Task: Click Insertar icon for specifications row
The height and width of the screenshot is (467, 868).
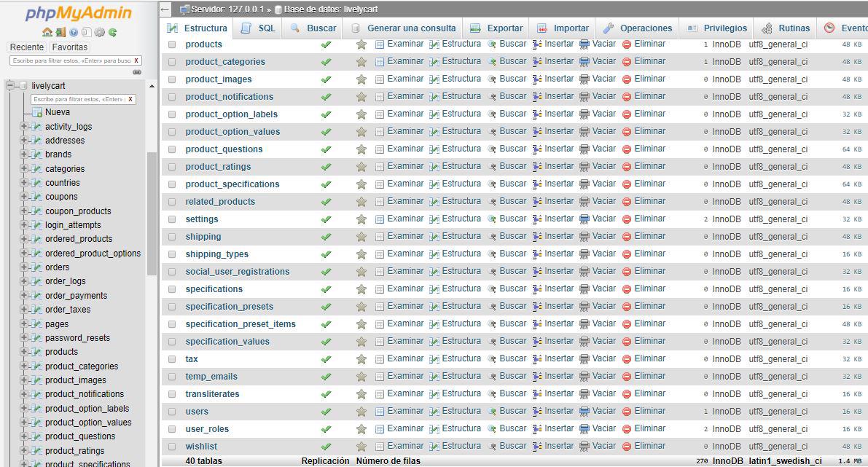Action: tap(537, 289)
